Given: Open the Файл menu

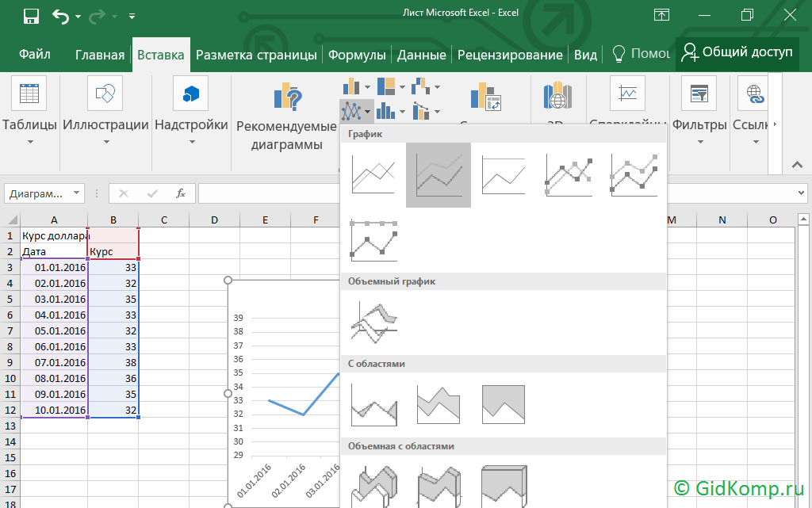Looking at the screenshot, I should pos(35,55).
